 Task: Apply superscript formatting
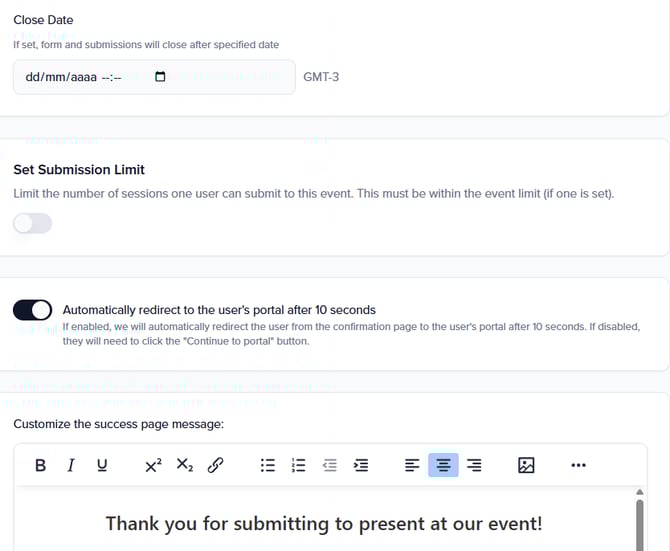click(x=153, y=465)
